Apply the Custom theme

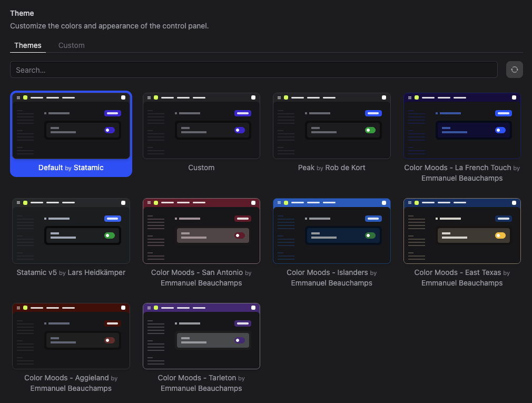[x=201, y=125]
